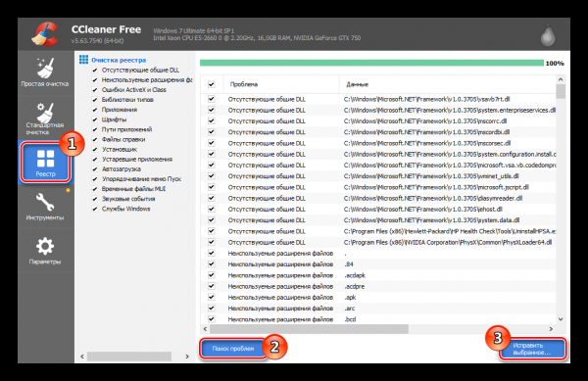Toggle the Установщик checkbox
This screenshot has height=381, width=588.
tap(95, 150)
